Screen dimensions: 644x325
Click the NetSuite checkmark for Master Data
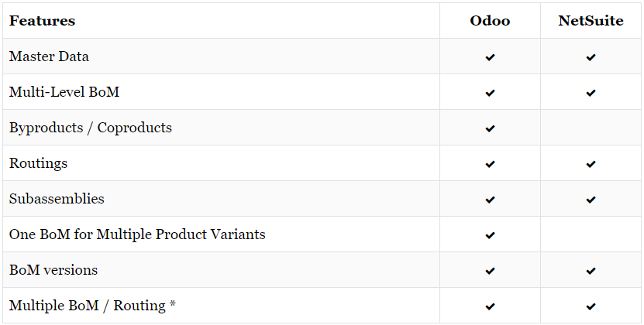(591, 57)
